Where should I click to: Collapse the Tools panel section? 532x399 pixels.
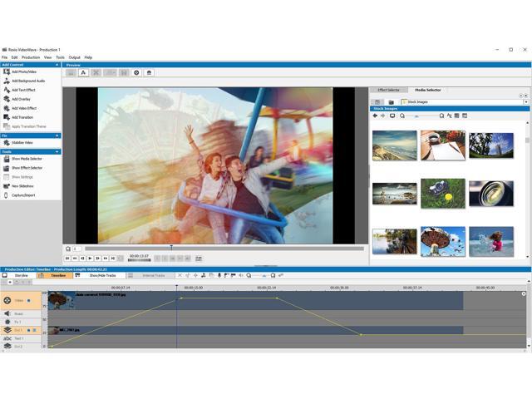pos(57,151)
